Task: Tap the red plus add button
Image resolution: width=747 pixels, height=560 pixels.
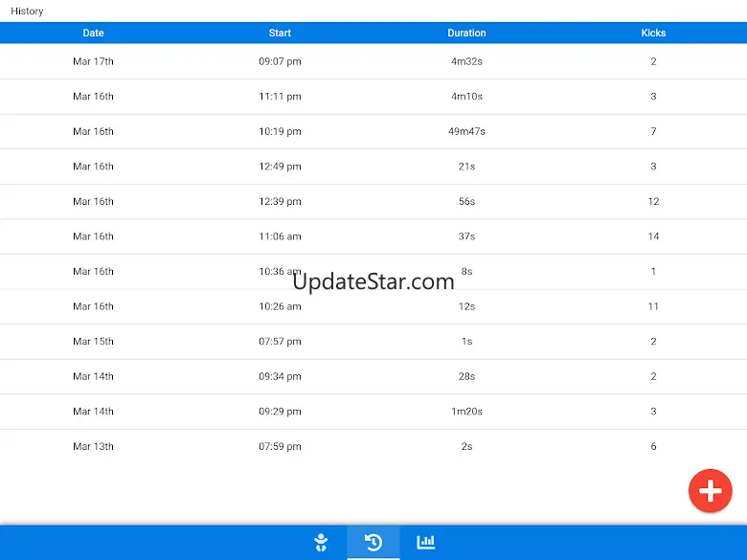Action: tap(710, 490)
